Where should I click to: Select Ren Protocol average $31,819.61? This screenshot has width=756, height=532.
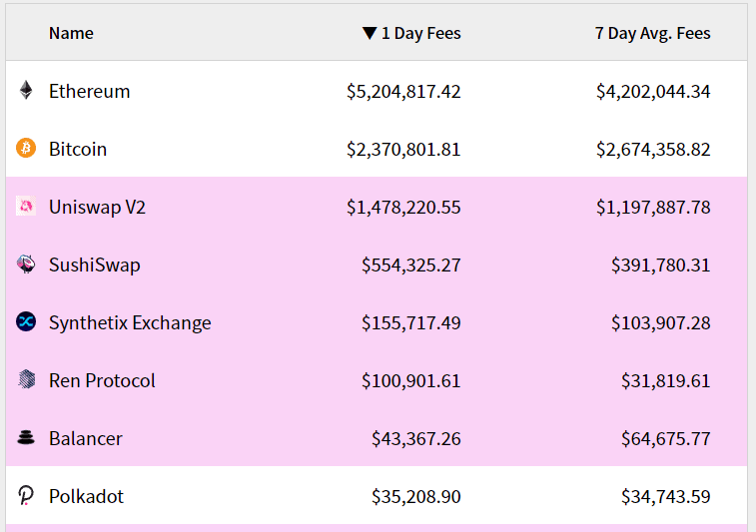[666, 380]
